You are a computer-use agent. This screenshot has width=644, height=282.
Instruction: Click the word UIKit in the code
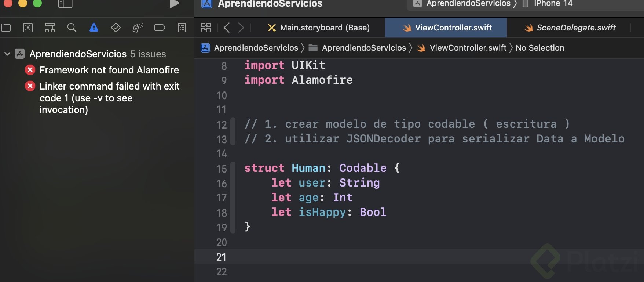tap(308, 65)
